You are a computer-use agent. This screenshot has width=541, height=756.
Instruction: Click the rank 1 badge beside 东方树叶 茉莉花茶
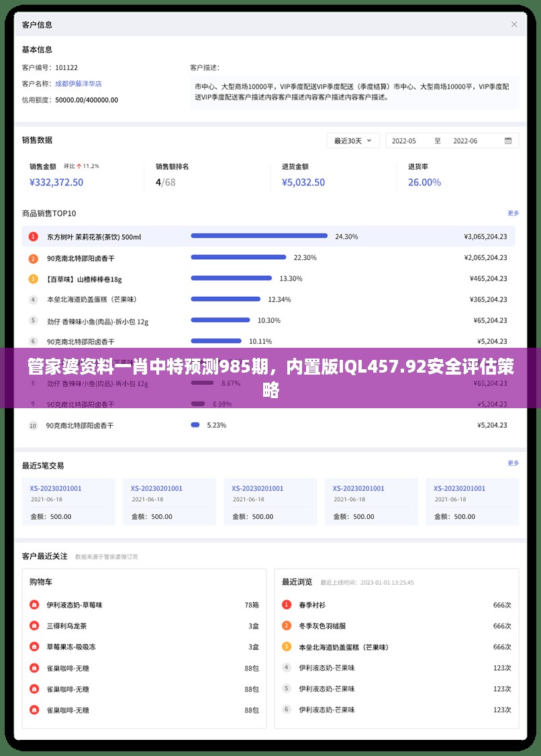point(33,236)
